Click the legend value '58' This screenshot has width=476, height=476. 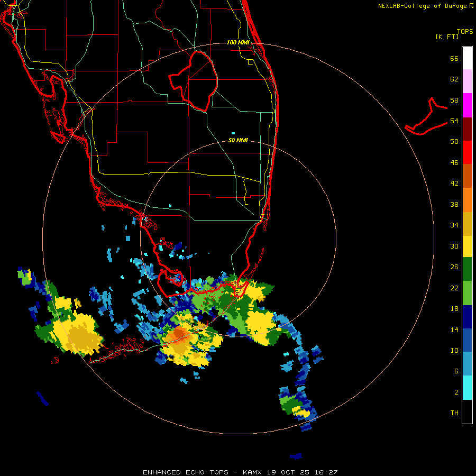[x=454, y=100]
